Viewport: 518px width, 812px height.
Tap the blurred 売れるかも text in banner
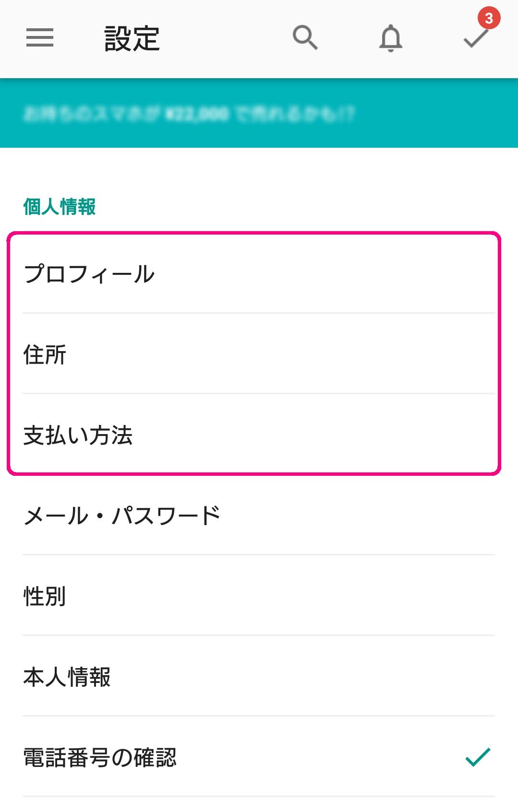(294, 114)
